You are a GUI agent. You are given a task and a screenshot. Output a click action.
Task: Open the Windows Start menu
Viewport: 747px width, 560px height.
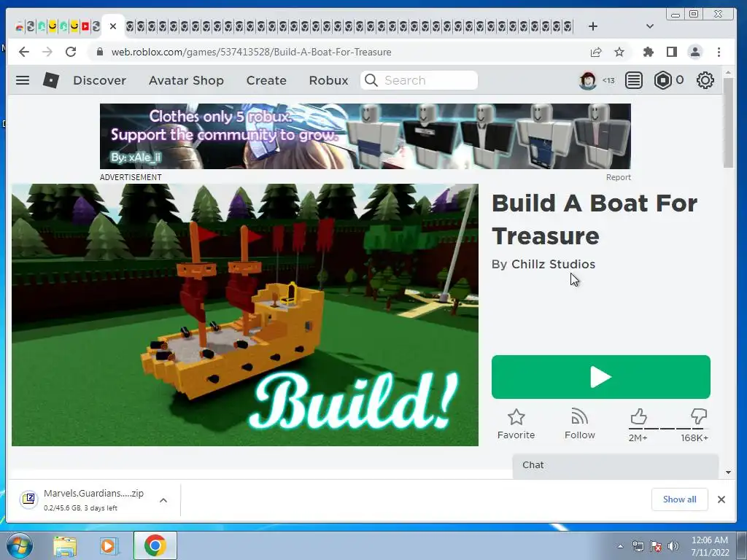click(20, 545)
